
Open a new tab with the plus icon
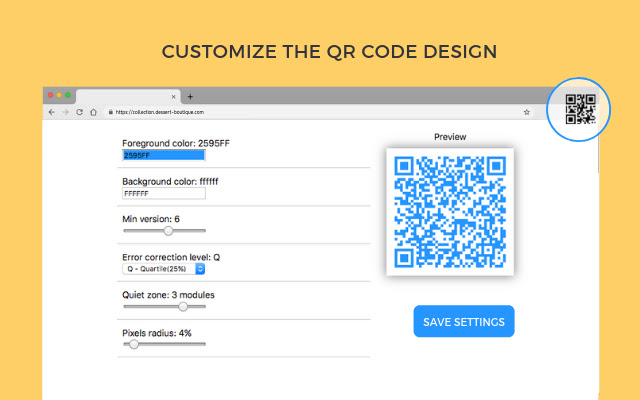190,97
